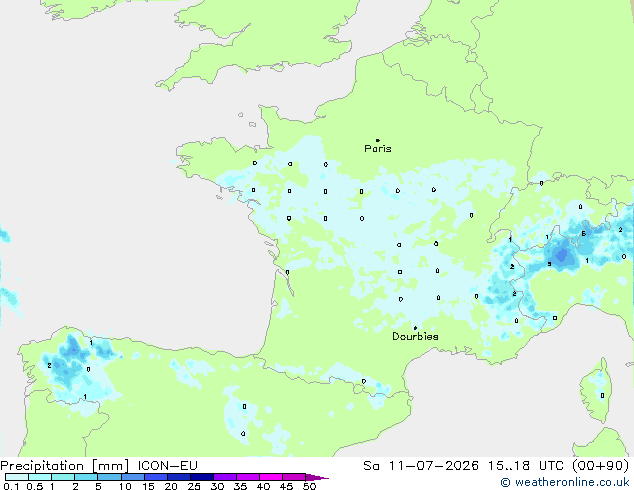Viewport: 634px width, 490px height.
Task: Click the legend arrow tip beyond 50 mm
Action: click(317, 477)
